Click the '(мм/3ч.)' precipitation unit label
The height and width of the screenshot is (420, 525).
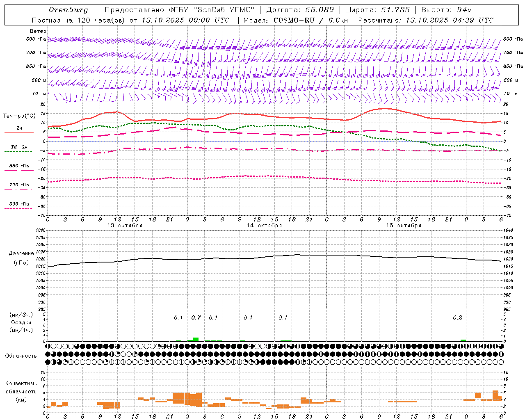pos(21,315)
